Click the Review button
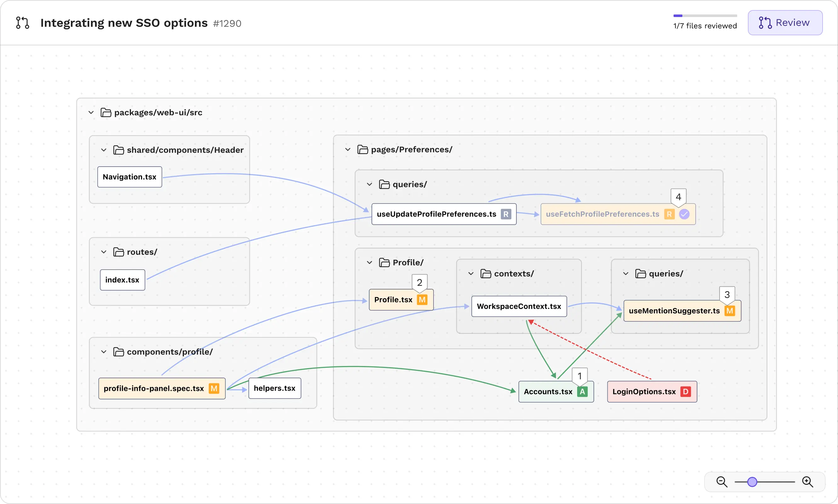 click(785, 22)
